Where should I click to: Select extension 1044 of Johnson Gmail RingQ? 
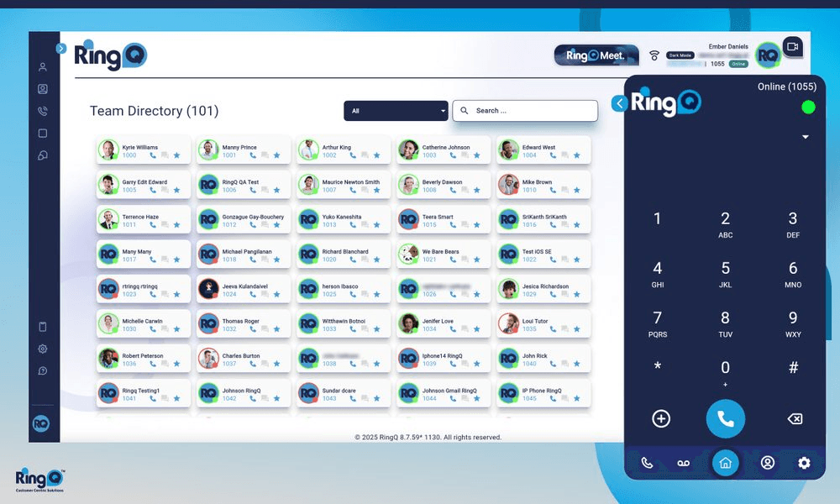429,398
